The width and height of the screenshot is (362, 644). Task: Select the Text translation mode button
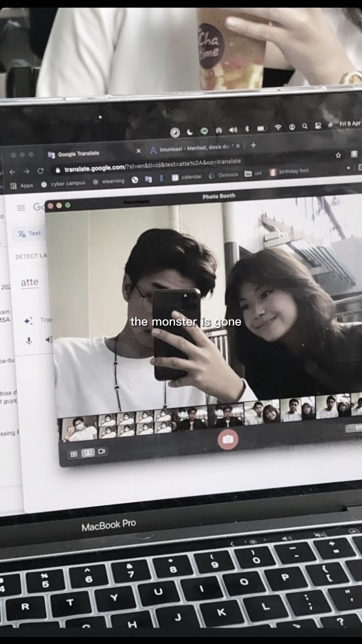(30, 233)
